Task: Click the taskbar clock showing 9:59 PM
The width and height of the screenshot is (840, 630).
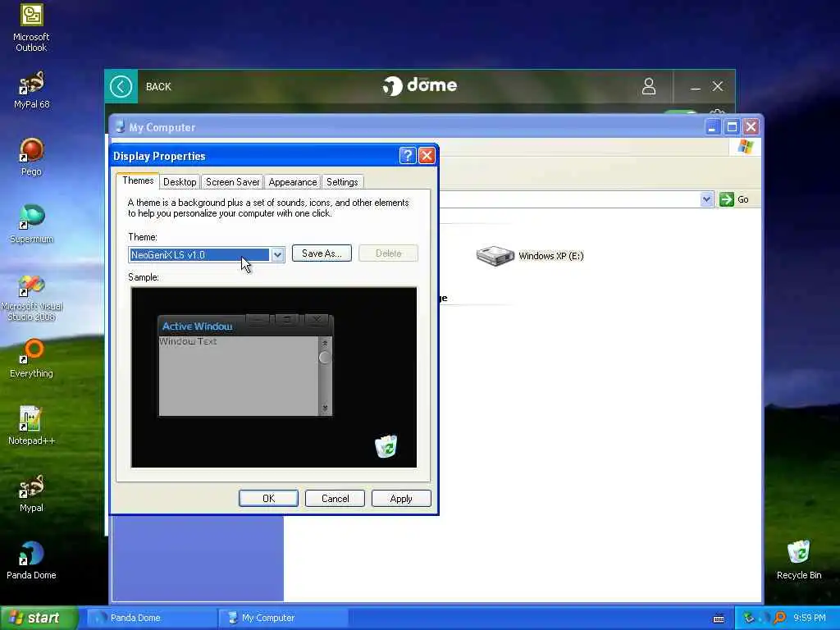Action: pos(809,618)
